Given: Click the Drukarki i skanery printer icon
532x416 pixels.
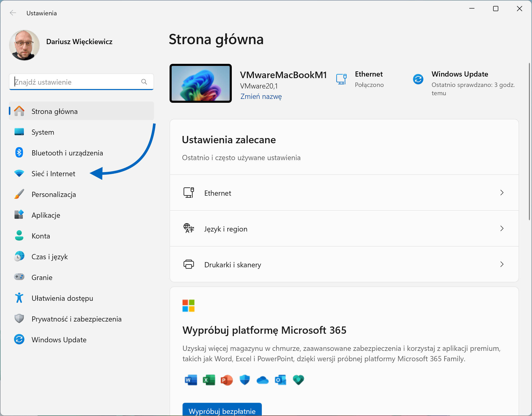Looking at the screenshot, I should [x=189, y=264].
